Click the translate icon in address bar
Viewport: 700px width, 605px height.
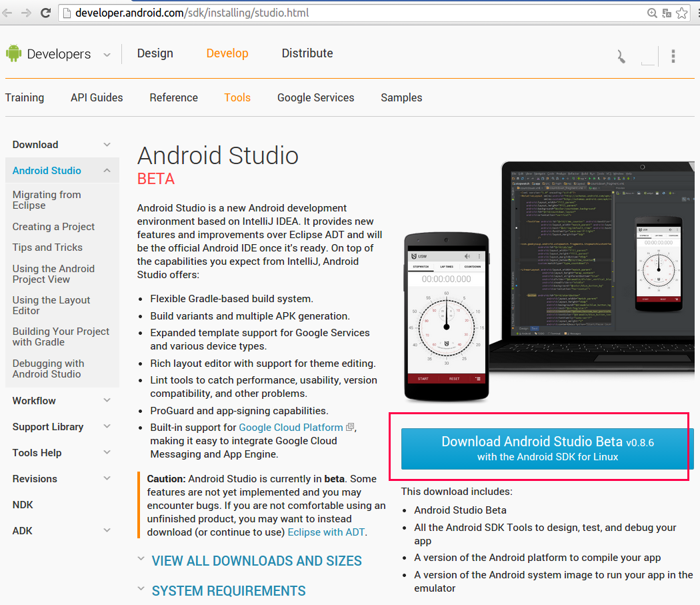667,13
